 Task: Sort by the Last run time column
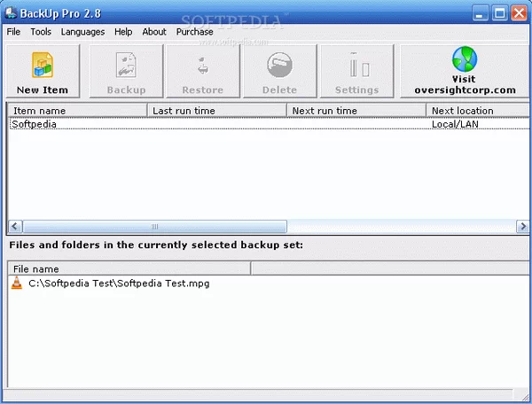point(217,111)
